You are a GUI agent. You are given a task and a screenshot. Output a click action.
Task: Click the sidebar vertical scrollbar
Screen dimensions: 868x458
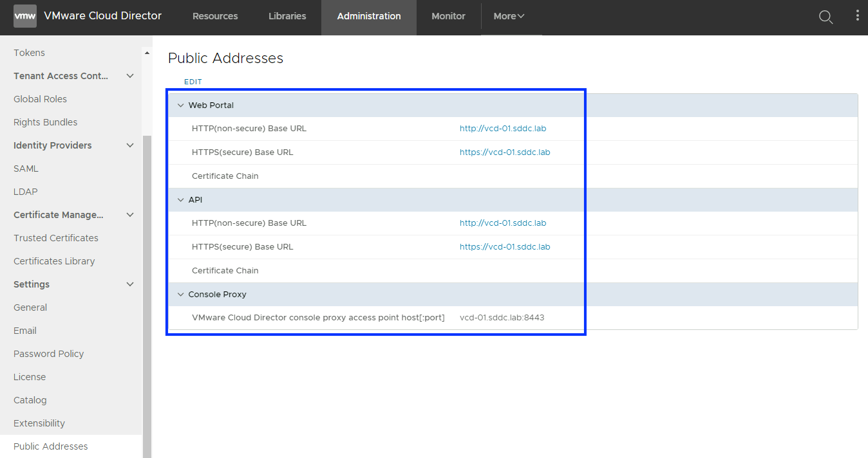(147, 289)
